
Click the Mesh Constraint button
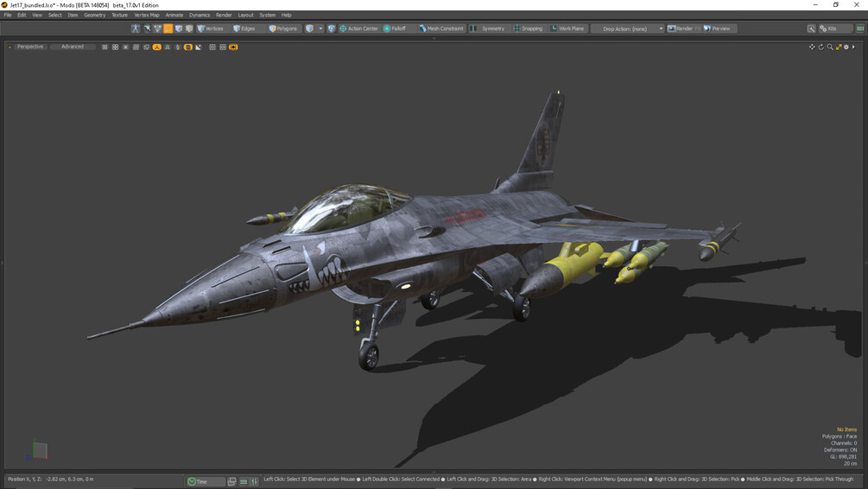441,29
